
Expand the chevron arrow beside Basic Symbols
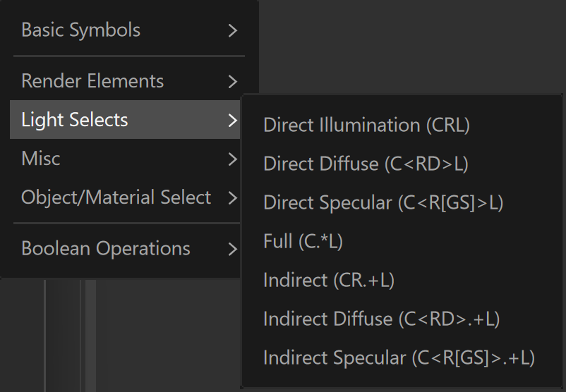(x=233, y=30)
